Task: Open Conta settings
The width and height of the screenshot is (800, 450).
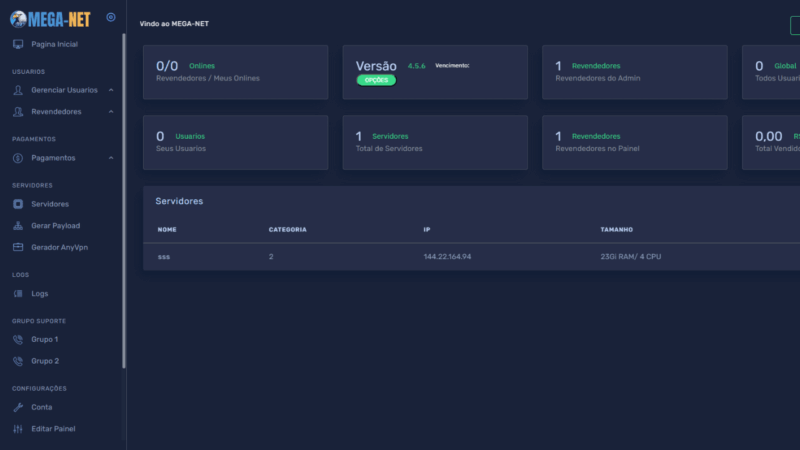Action: (x=42, y=407)
